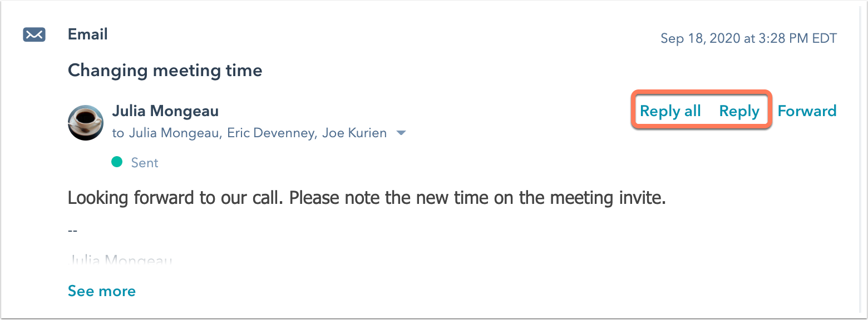Click the green Sent status dot
The height and width of the screenshot is (320, 868).
click(116, 162)
